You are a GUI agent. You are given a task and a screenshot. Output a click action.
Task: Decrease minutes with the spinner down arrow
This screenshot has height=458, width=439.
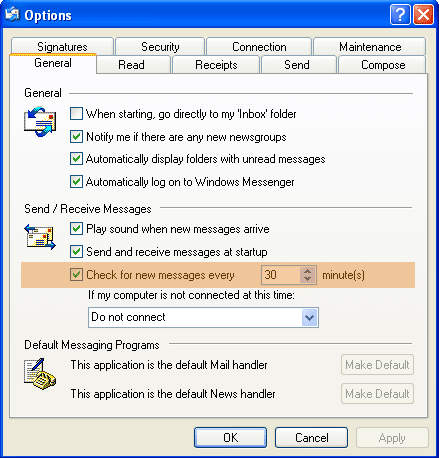point(308,279)
